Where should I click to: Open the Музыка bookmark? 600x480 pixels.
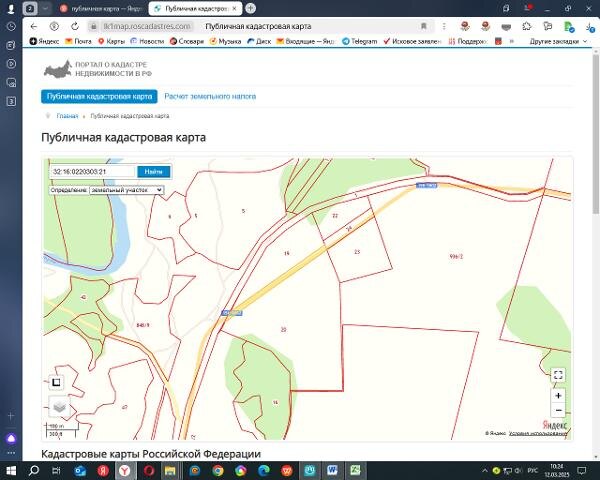coord(225,41)
